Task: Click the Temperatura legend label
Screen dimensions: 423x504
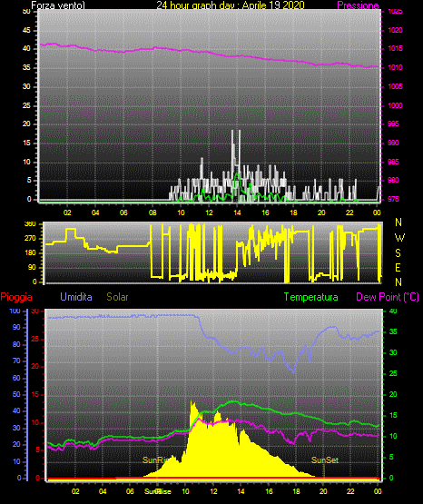Action: click(x=311, y=297)
